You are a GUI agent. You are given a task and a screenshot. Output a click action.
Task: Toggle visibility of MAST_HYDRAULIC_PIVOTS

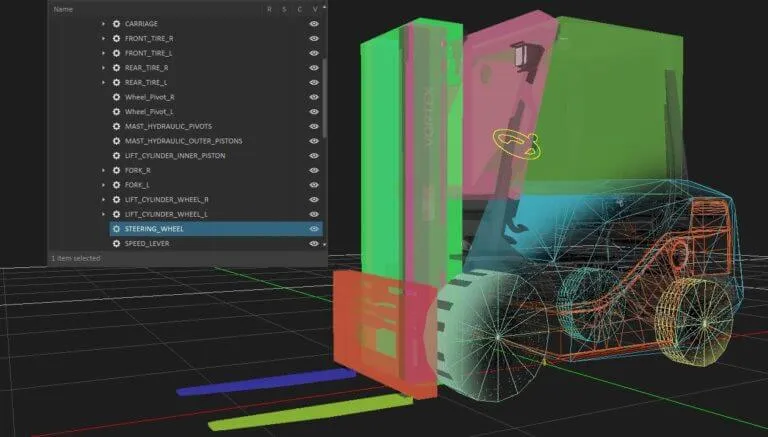(314, 126)
